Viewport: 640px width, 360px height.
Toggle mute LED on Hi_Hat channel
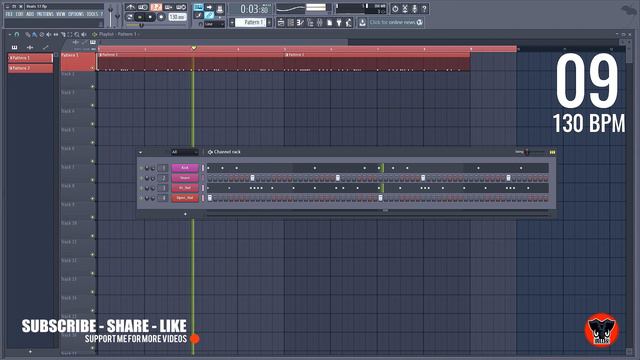point(141,188)
